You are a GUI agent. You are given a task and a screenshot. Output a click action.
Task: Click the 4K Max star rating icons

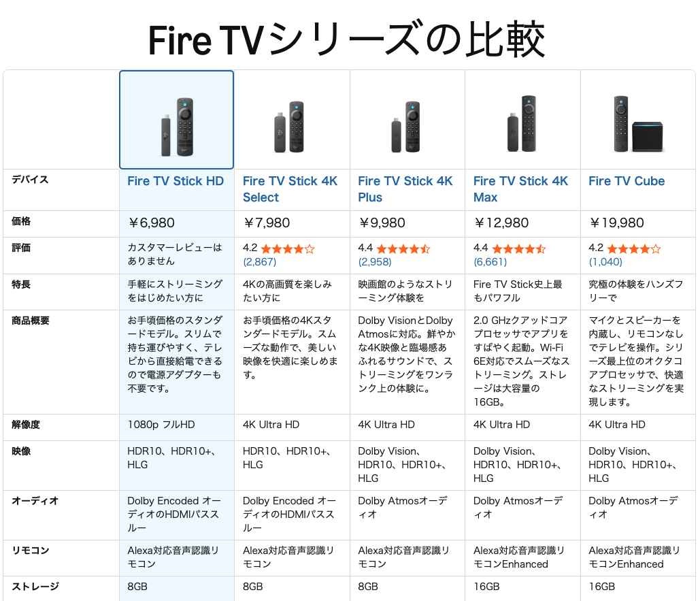[x=518, y=249]
